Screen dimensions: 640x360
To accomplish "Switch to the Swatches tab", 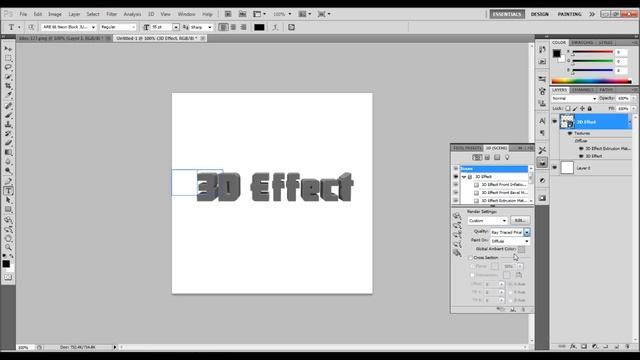I will point(582,42).
